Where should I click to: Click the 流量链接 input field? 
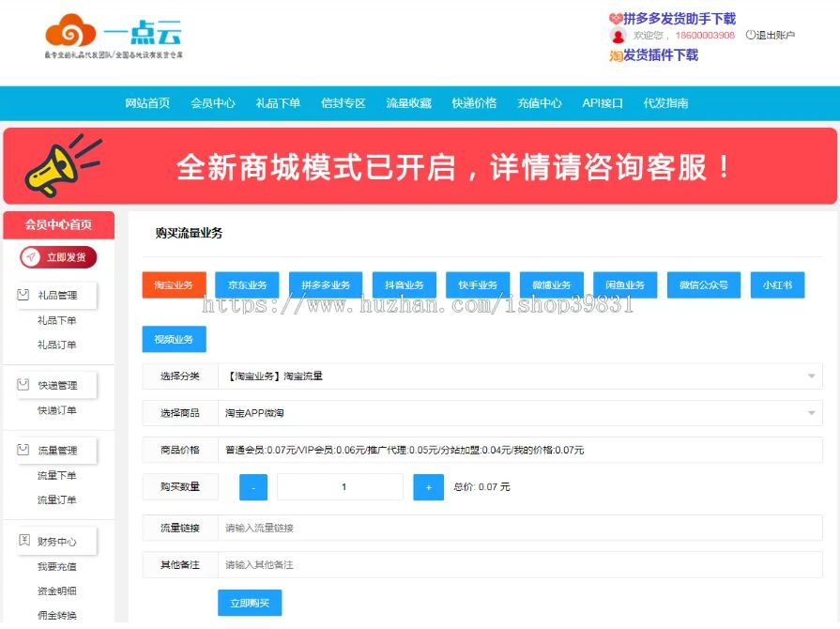click(x=520, y=528)
